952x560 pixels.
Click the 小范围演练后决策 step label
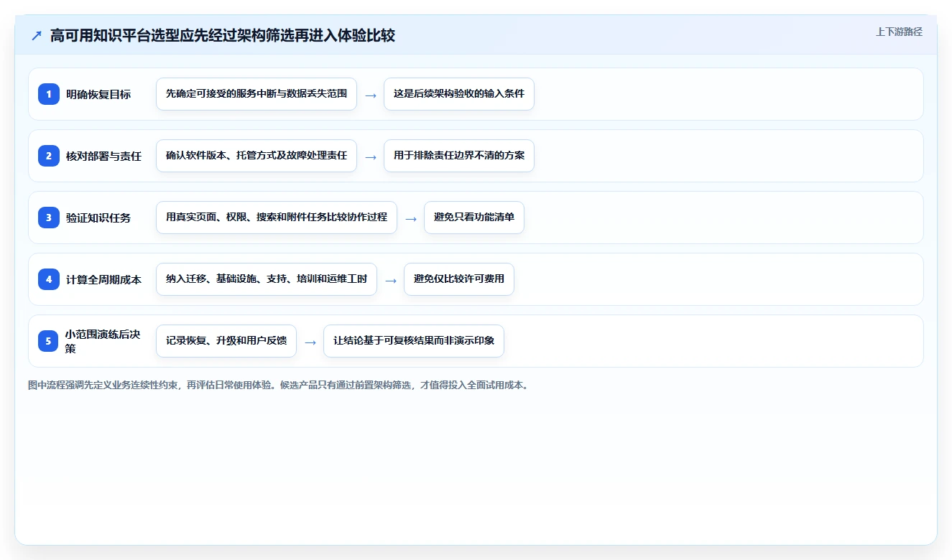click(103, 341)
